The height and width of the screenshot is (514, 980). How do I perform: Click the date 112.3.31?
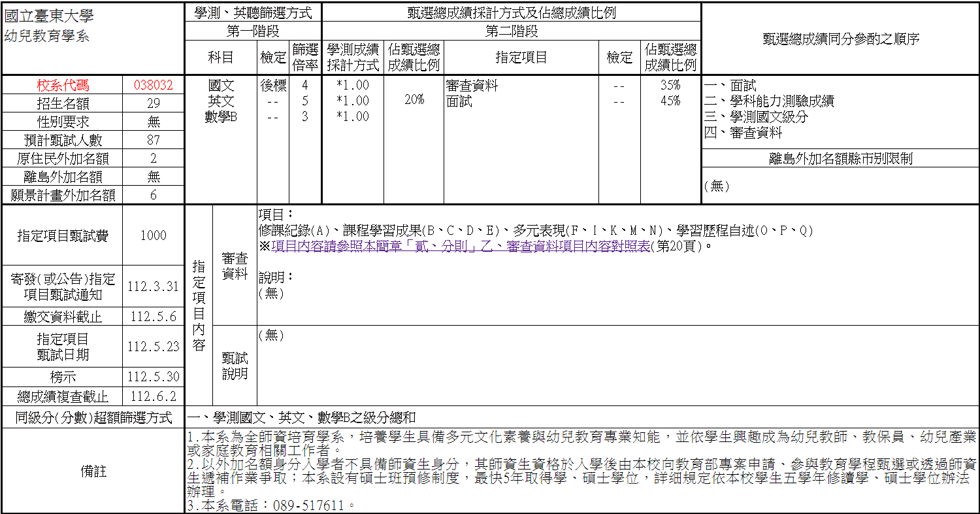(154, 287)
